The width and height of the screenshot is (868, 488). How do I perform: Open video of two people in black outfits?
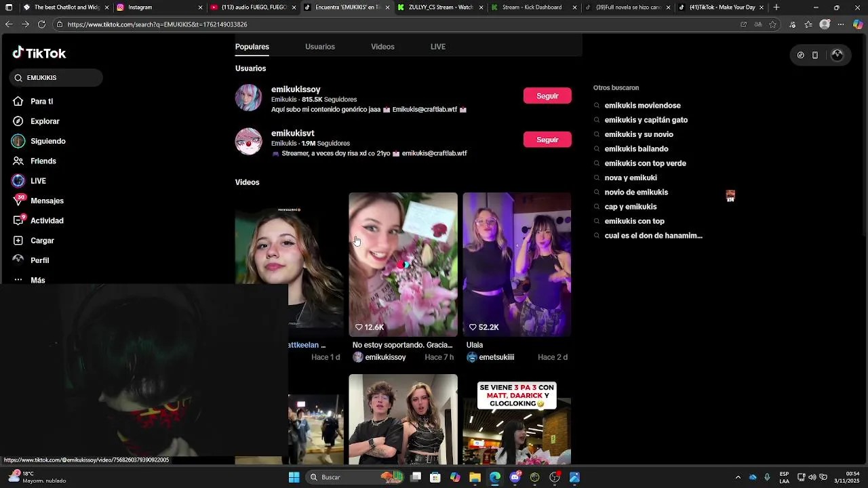click(x=403, y=419)
